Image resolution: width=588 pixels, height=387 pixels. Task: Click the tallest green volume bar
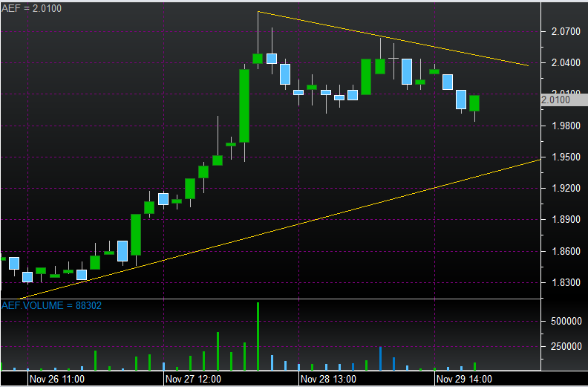[x=258, y=336]
